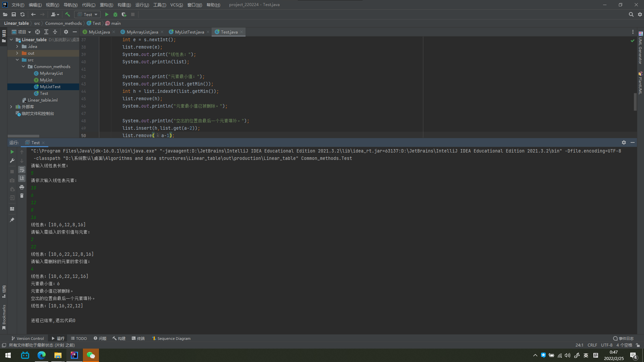Image resolution: width=644 pixels, height=362 pixels.
Task: Toggle soft-wrap in the console
Action: click(x=22, y=170)
